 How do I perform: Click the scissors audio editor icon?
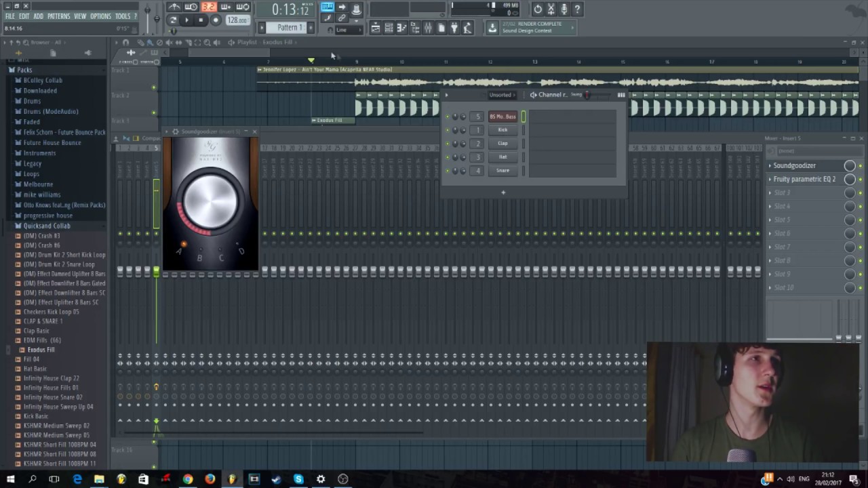tap(551, 9)
